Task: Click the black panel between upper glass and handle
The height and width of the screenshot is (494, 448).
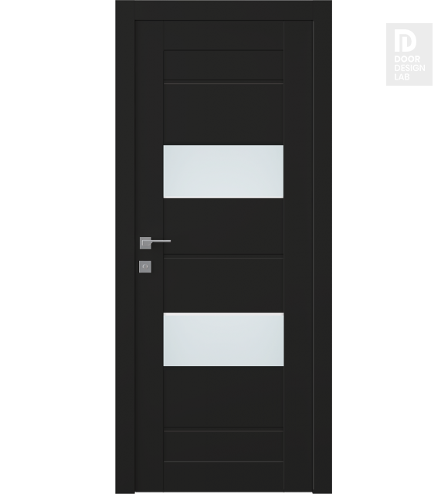Action: (x=223, y=226)
